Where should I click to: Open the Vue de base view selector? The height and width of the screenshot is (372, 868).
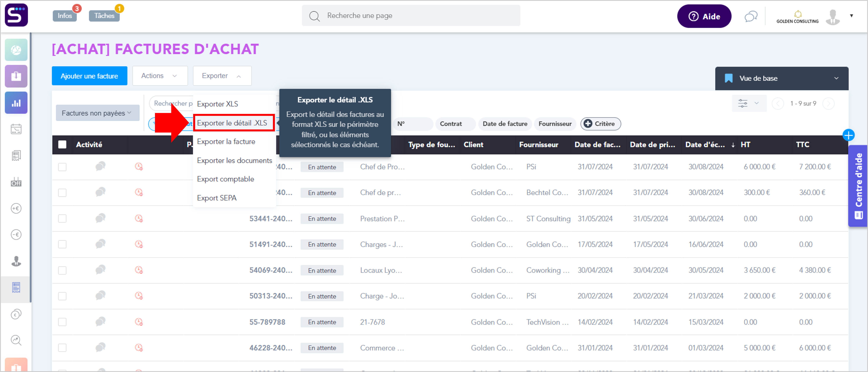tap(782, 78)
